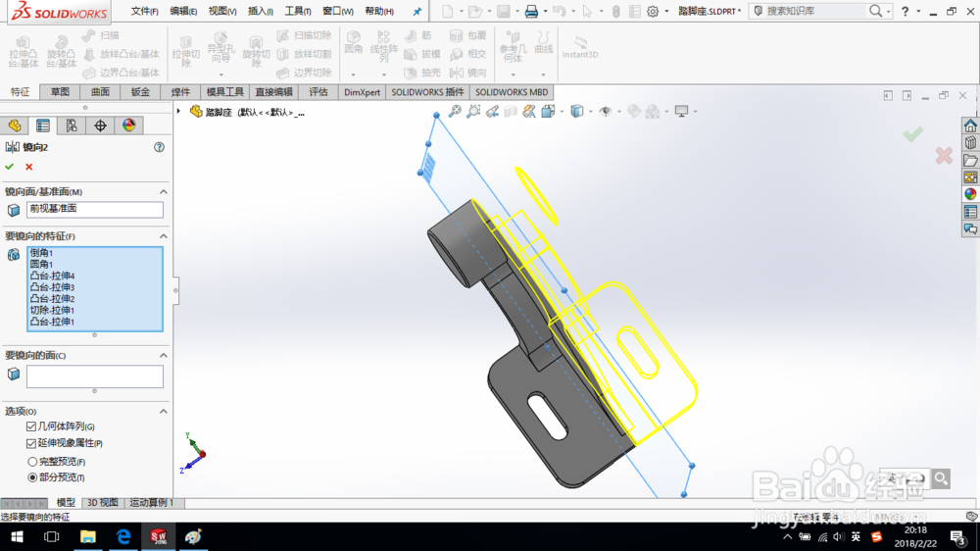
Task: Open the FeatureManager design tree tab
Action: [x=15, y=125]
